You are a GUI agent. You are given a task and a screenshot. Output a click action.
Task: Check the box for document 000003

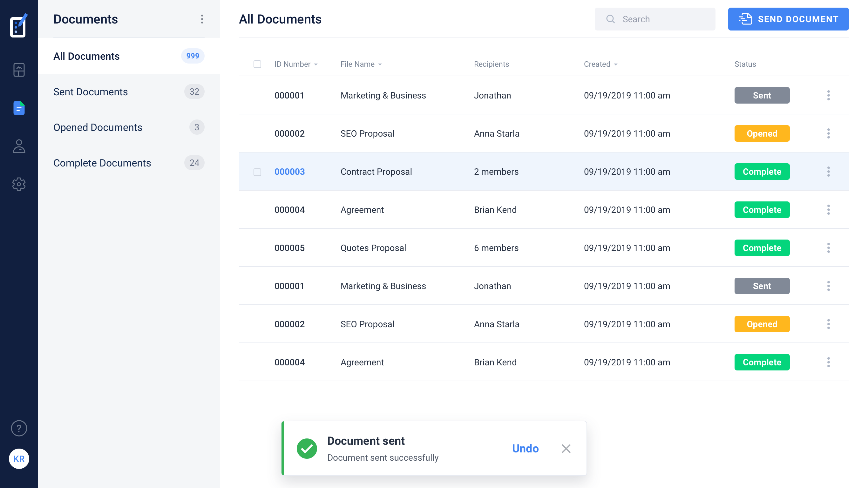tap(257, 172)
